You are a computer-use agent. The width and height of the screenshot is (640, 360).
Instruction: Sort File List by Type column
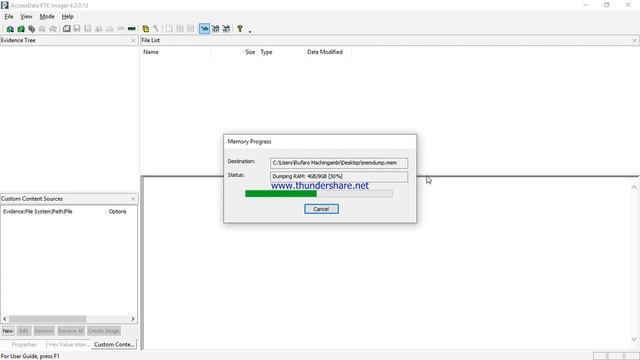coord(281,52)
